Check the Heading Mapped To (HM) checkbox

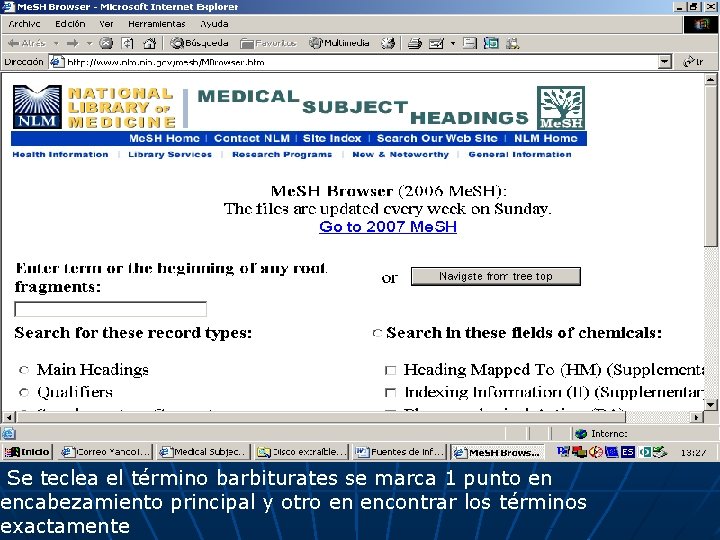coord(390,370)
